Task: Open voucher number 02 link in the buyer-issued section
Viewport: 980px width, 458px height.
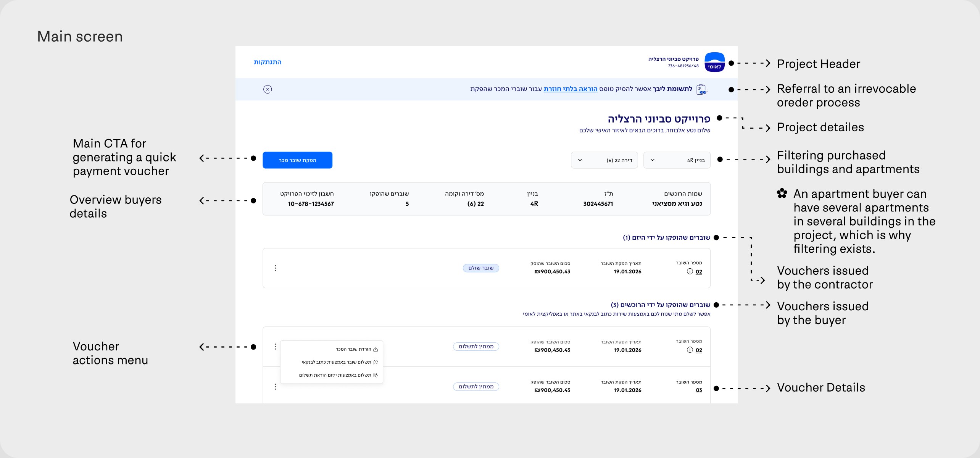Action: (x=698, y=350)
